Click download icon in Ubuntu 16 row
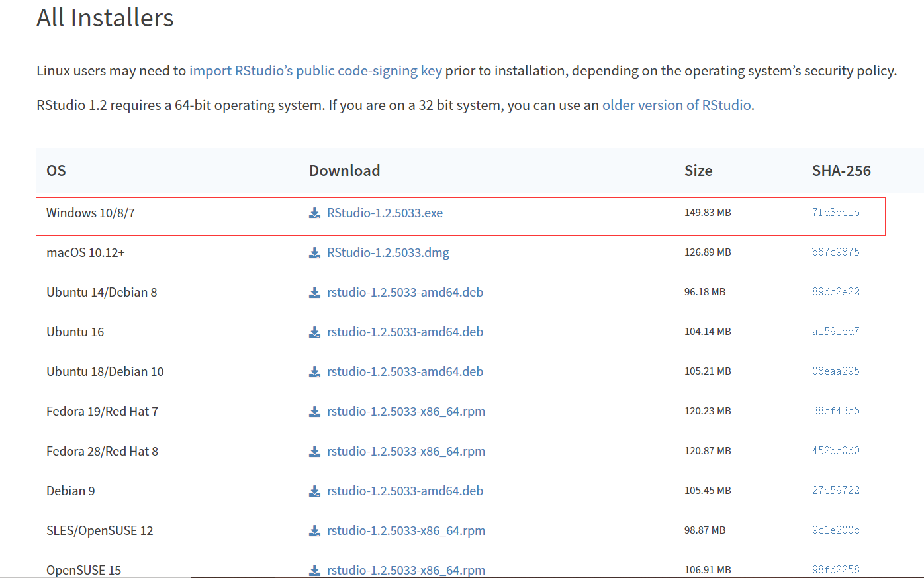The image size is (924, 578). (314, 332)
